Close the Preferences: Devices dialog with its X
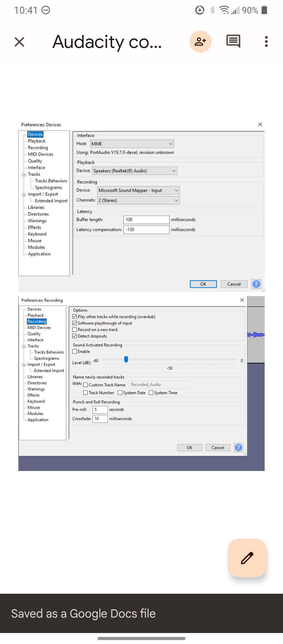Viewport: 283px width, 644px height. (x=260, y=124)
